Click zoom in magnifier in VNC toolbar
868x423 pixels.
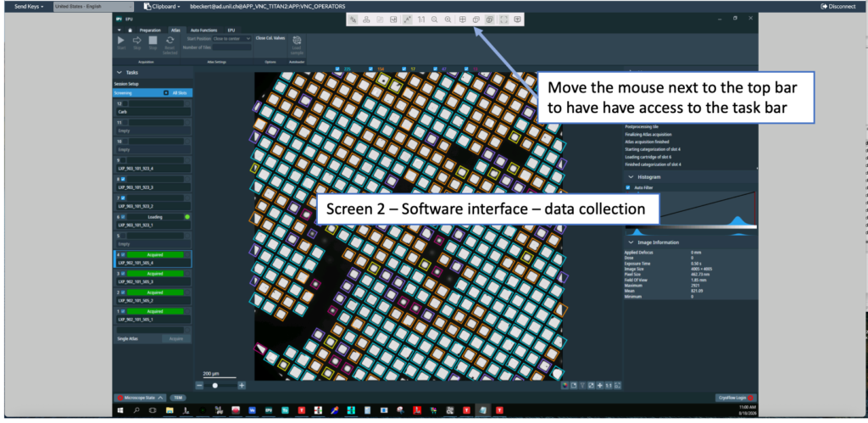(x=448, y=19)
